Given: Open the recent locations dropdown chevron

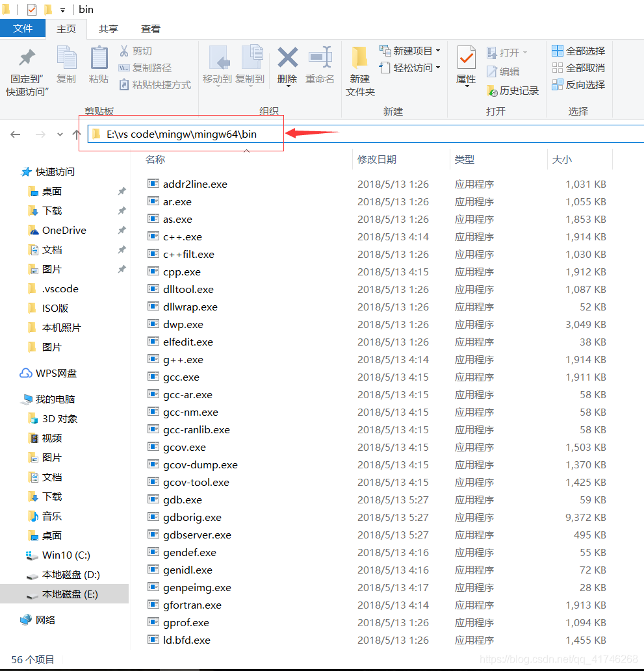Looking at the screenshot, I should (x=60, y=134).
